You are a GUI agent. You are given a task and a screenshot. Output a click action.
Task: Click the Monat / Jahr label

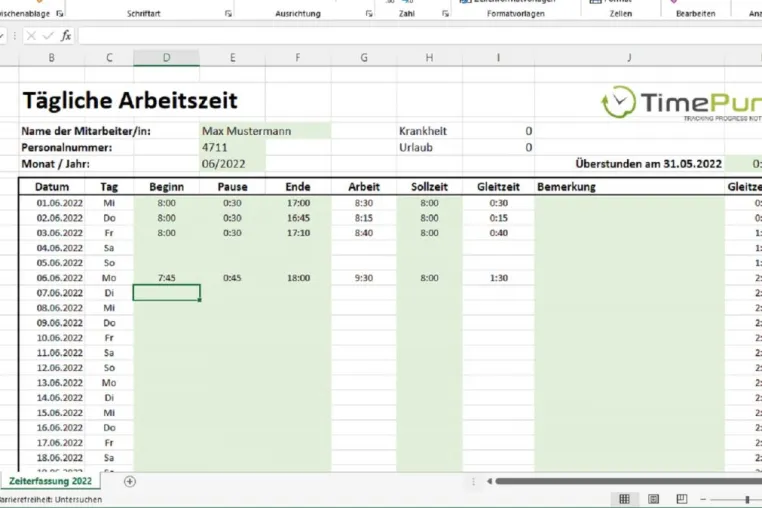click(55, 164)
